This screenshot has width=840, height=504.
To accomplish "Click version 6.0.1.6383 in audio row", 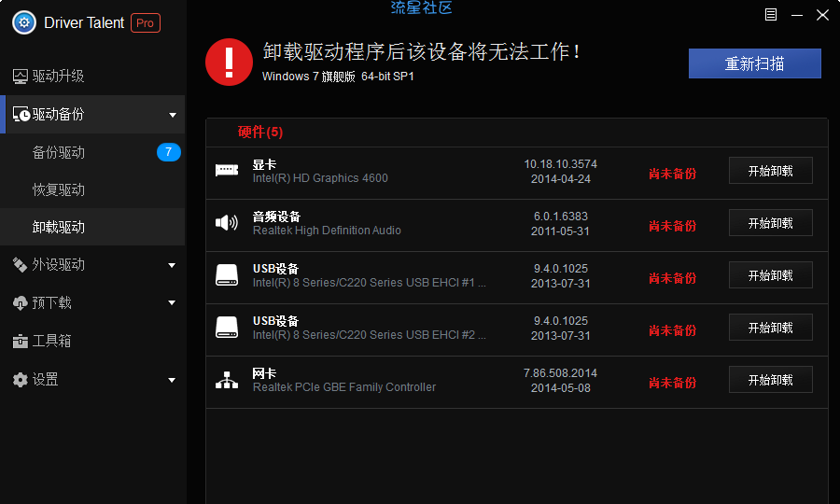I will click(x=560, y=217).
